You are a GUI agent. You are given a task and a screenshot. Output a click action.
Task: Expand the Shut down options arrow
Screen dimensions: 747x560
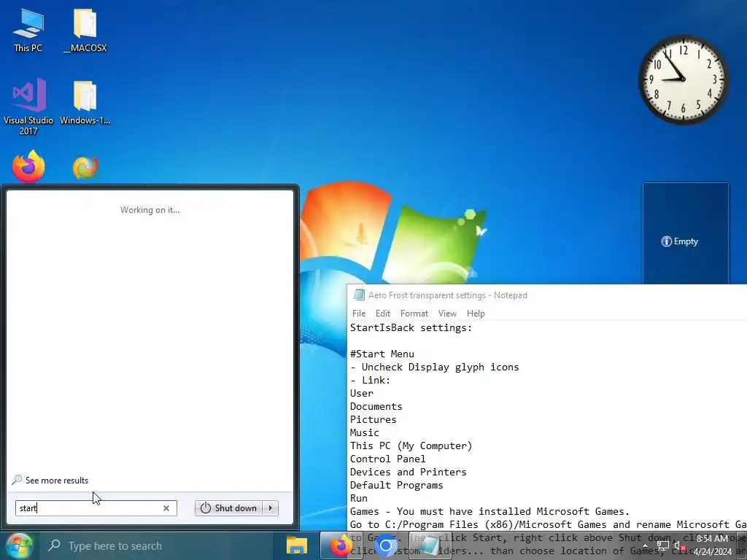pyautogui.click(x=271, y=508)
